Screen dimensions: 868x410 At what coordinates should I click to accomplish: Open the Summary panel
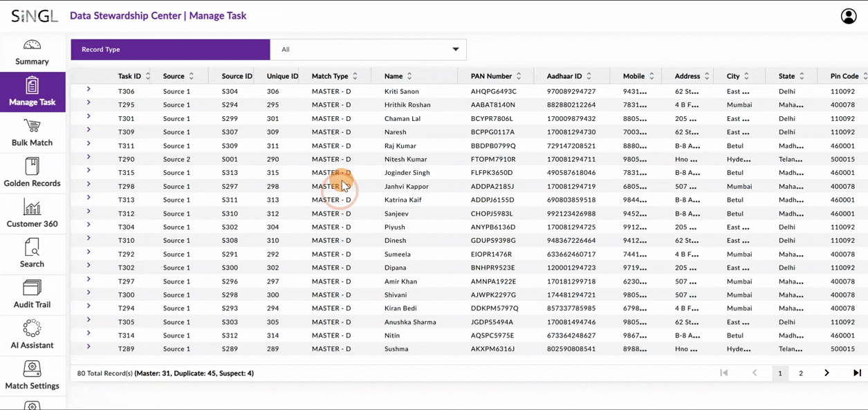pos(32,52)
